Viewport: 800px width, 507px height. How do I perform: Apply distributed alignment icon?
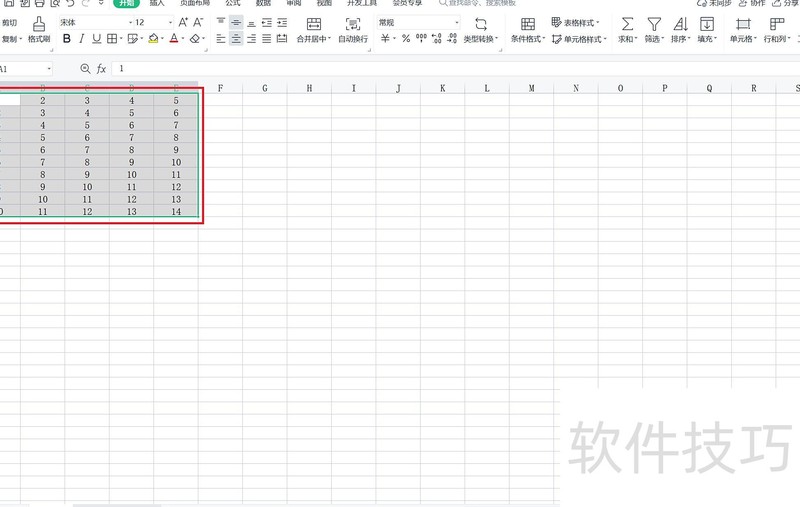pos(282,39)
